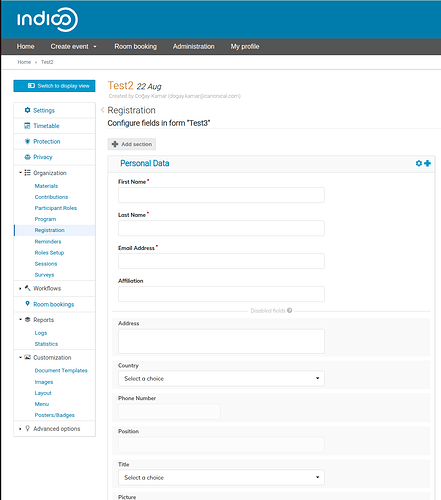The image size is (441, 500).
Task: Click the Indico logo in the header
Action: [47, 19]
